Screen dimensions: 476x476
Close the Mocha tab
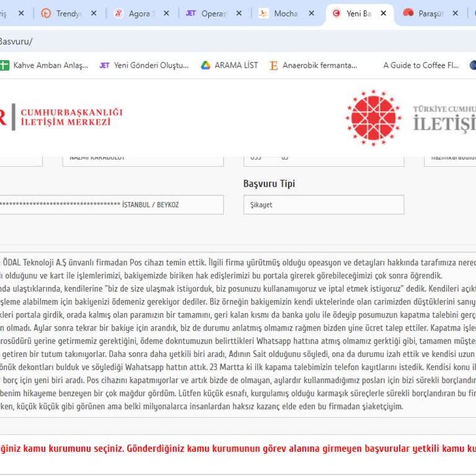[x=312, y=14]
